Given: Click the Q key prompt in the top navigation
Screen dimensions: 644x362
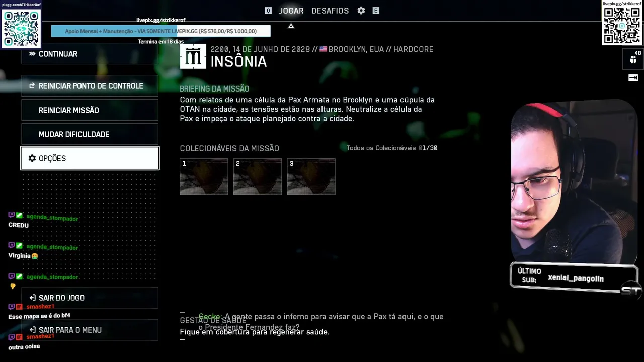Looking at the screenshot, I should coord(268,11).
